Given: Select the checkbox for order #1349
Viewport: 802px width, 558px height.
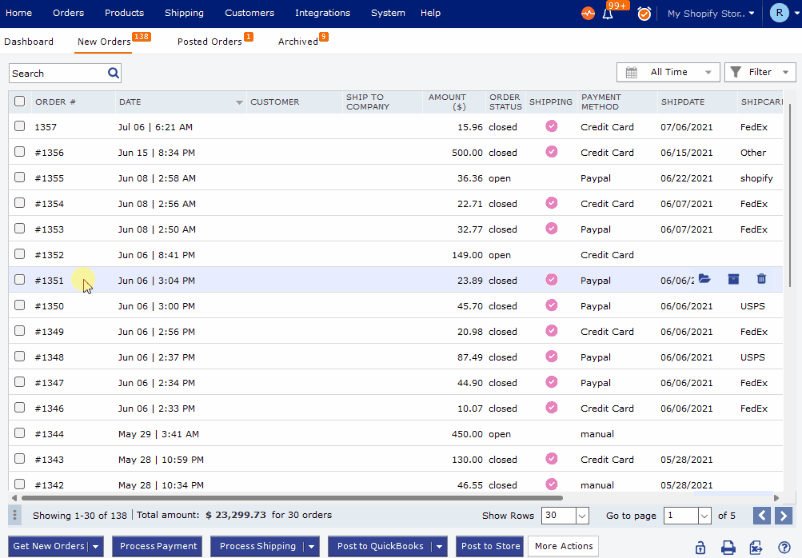Looking at the screenshot, I should 20,331.
